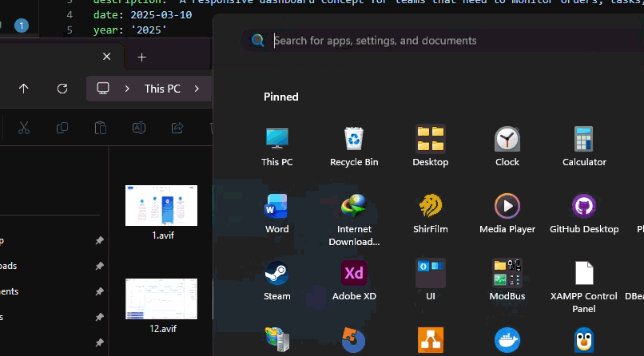Close the current File Explorer tab
This screenshot has height=356, width=644.
click(x=106, y=57)
